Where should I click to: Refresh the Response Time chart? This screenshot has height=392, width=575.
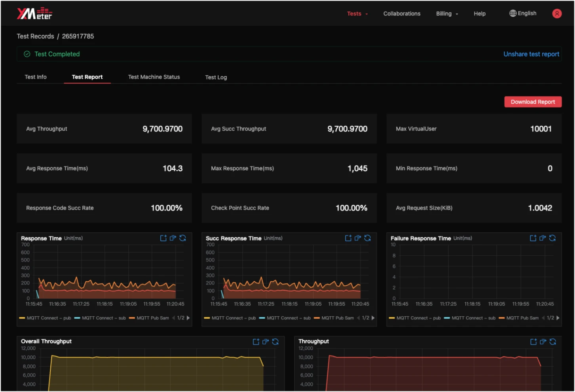point(183,238)
